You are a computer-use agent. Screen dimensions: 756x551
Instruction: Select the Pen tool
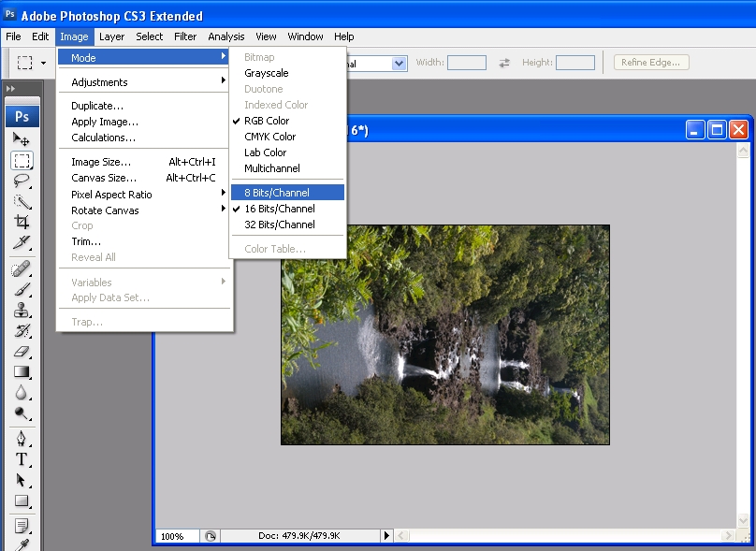[22, 438]
